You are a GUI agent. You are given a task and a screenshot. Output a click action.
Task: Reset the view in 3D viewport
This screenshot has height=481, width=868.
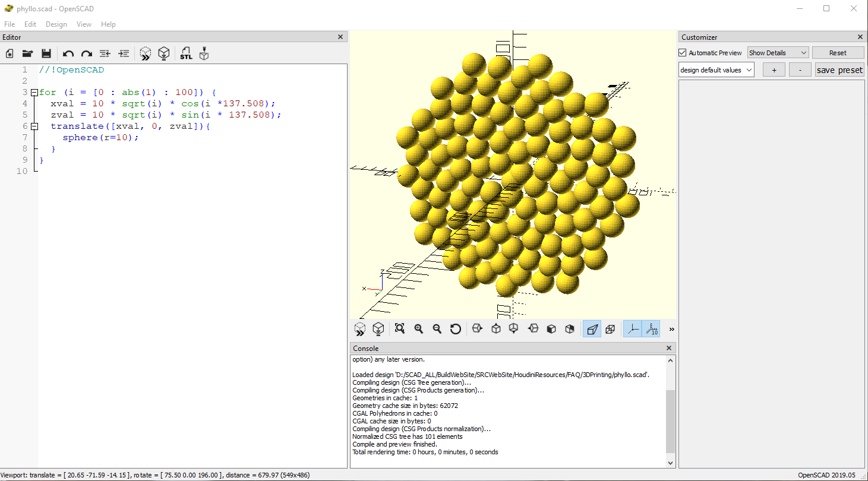click(x=456, y=328)
